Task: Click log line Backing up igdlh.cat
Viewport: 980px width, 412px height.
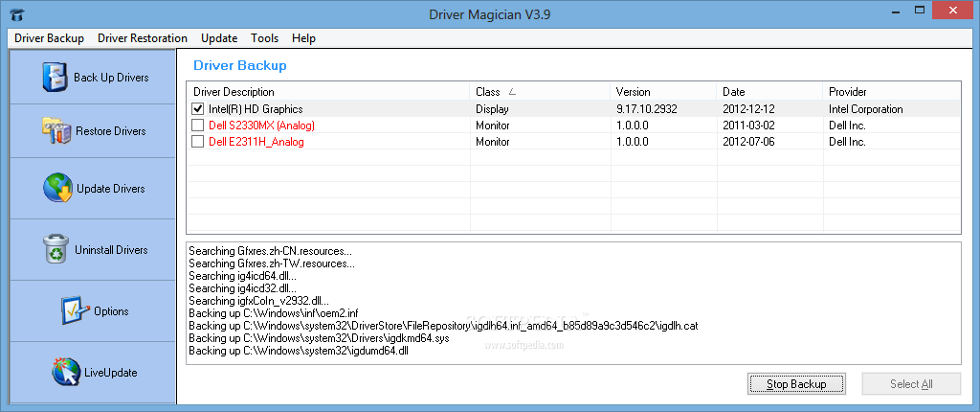Action: pyautogui.click(x=443, y=326)
